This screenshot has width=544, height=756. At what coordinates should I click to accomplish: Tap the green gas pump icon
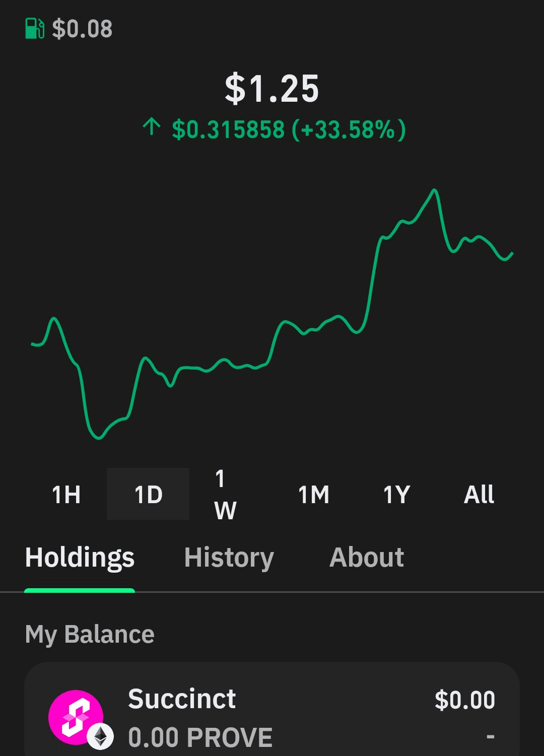(x=35, y=29)
